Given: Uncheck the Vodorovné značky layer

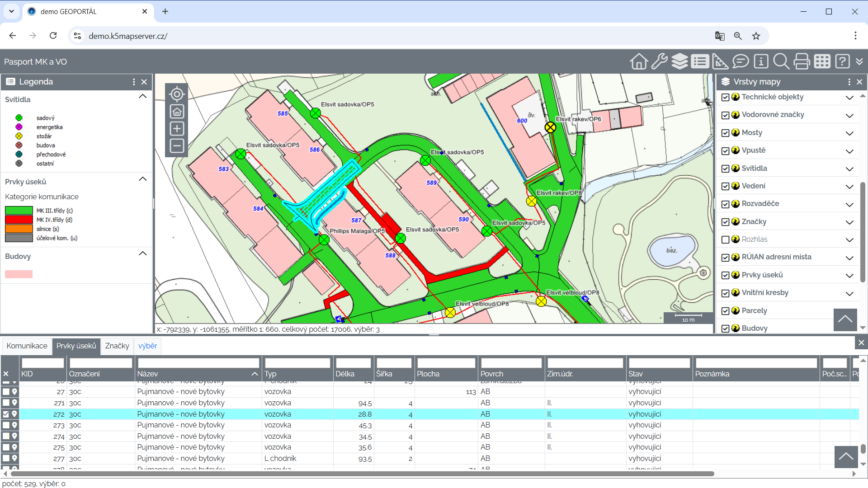Looking at the screenshot, I should click(x=725, y=115).
